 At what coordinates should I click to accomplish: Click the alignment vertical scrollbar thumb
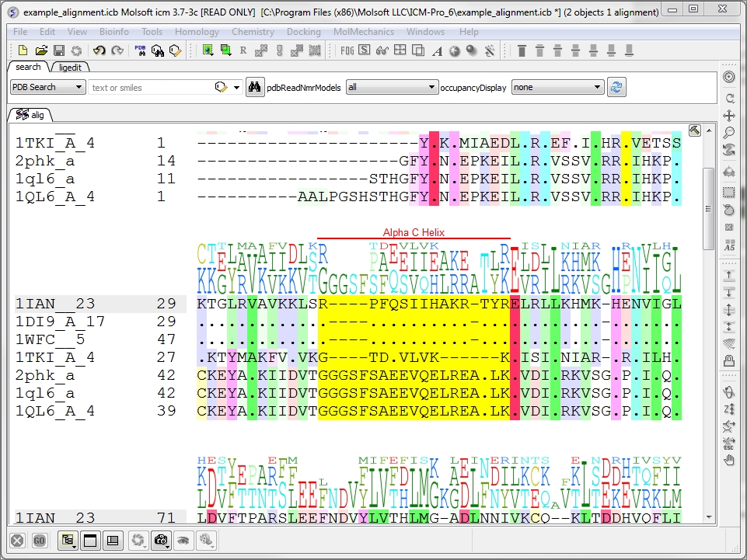point(708,209)
